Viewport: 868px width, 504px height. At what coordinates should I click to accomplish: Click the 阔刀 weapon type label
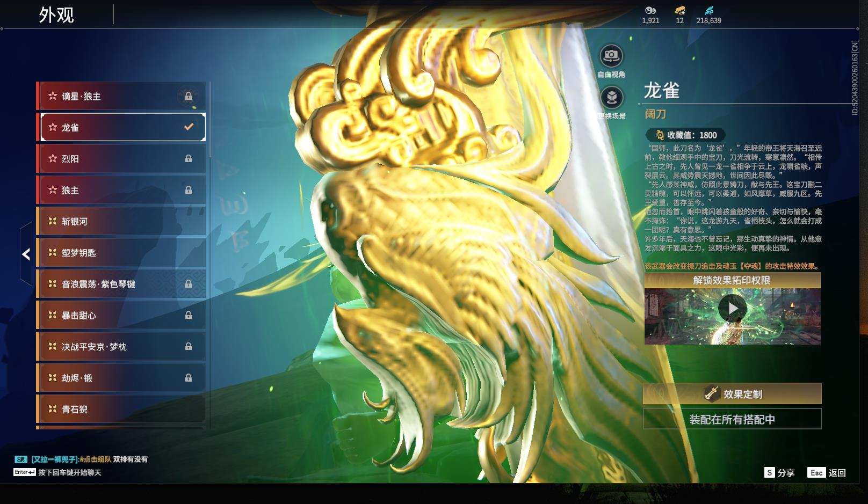coord(655,114)
